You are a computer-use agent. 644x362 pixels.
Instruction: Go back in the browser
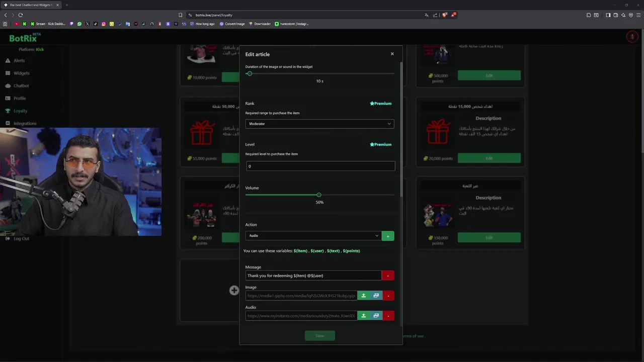pos(6,15)
